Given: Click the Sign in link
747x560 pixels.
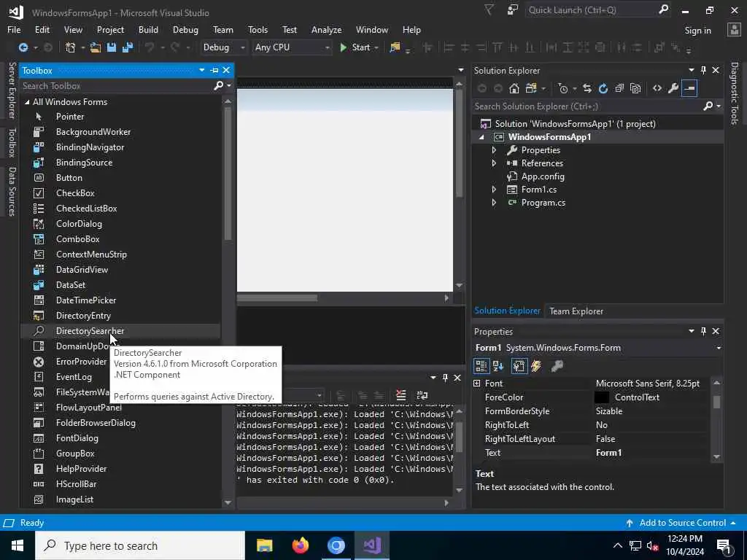Looking at the screenshot, I should pos(697,31).
